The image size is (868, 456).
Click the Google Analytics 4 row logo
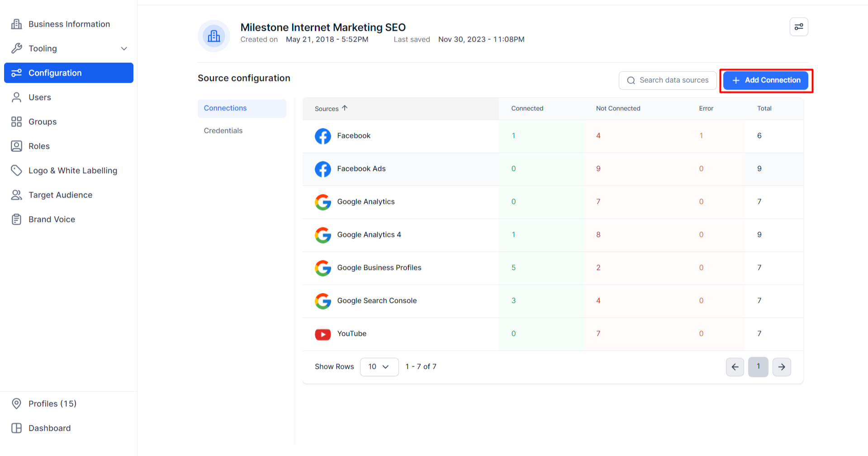323,235
